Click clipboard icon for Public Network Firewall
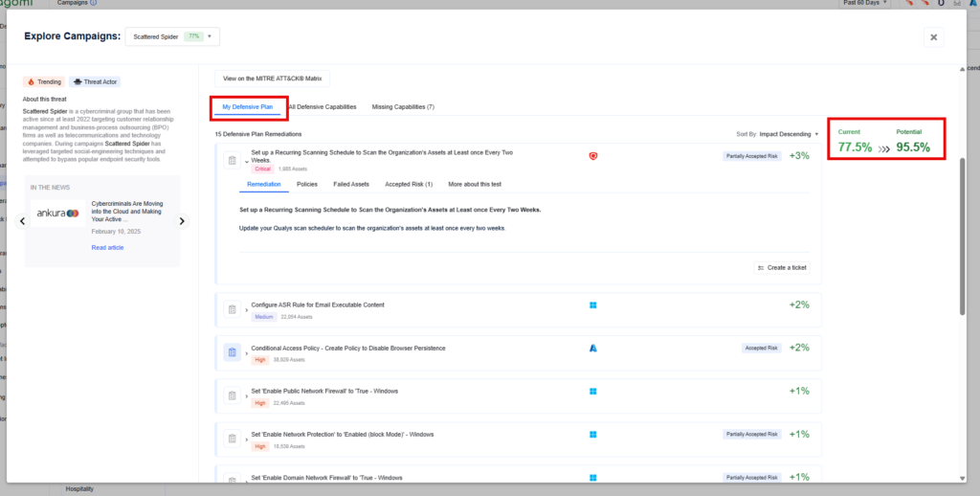This screenshot has height=496, width=980. coord(232,395)
